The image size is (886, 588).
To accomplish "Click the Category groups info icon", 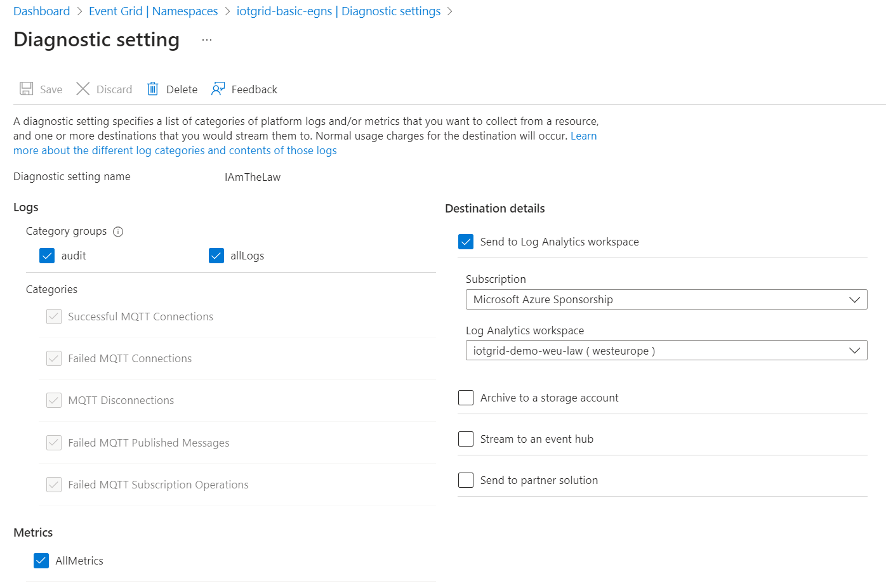I will tap(118, 232).
